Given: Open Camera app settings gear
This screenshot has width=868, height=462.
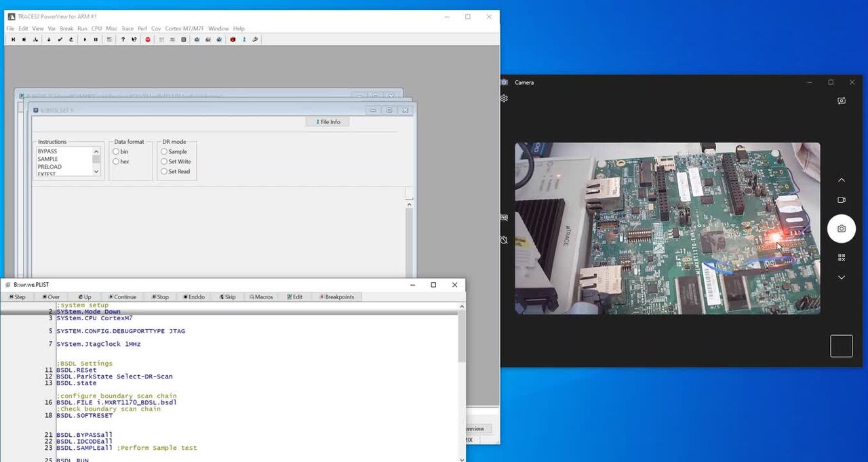Looking at the screenshot, I should click(x=503, y=98).
